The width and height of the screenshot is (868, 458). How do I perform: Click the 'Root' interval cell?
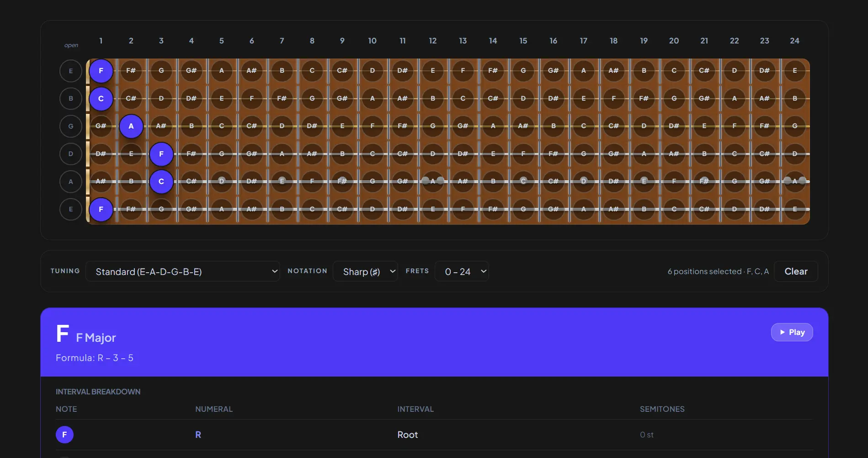(x=407, y=435)
